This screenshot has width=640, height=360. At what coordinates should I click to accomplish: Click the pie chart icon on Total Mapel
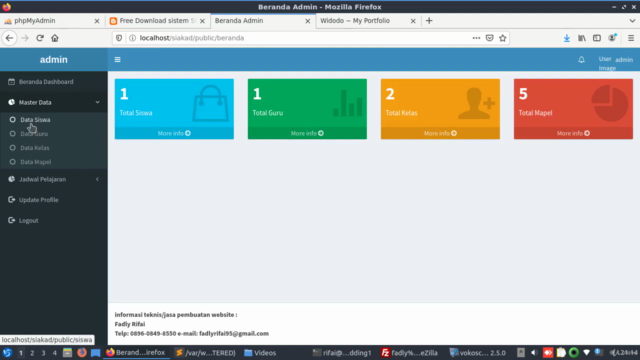(610, 103)
